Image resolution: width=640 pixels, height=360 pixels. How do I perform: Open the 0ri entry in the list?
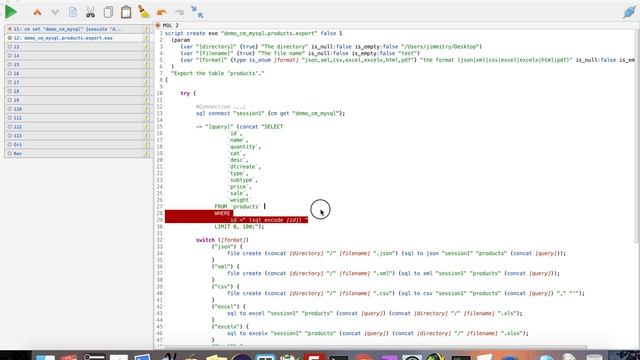[x=78, y=144]
